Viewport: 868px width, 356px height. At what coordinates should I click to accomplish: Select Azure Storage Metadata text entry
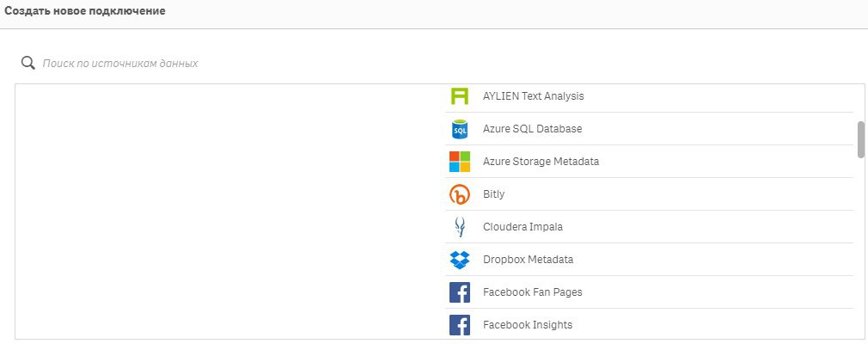click(541, 162)
